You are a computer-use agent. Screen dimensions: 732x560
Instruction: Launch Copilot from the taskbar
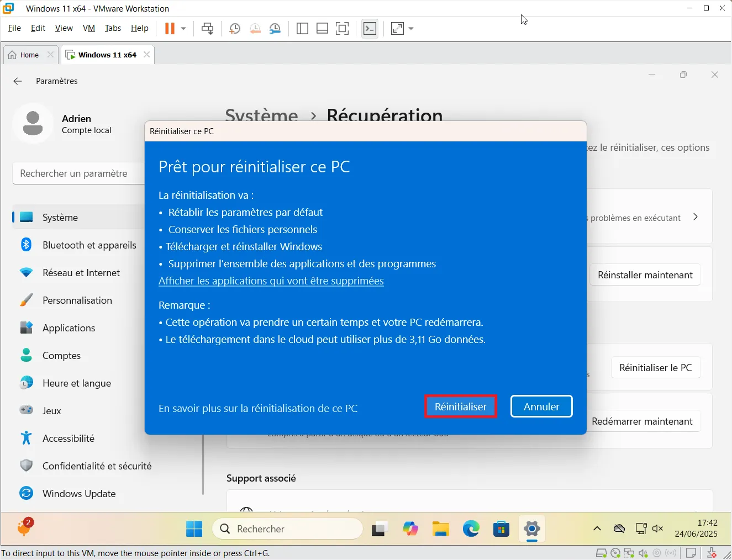click(410, 529)
